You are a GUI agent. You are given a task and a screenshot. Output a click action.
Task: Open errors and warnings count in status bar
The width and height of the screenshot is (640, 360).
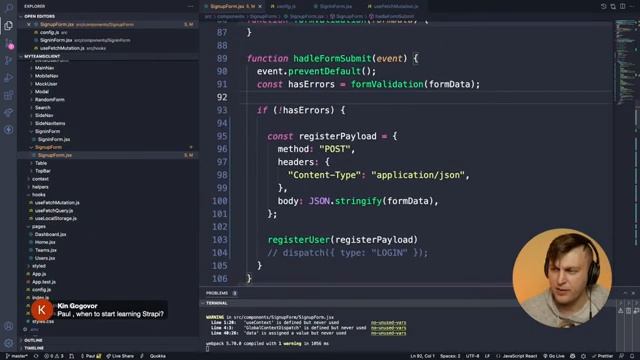(53, 356)
